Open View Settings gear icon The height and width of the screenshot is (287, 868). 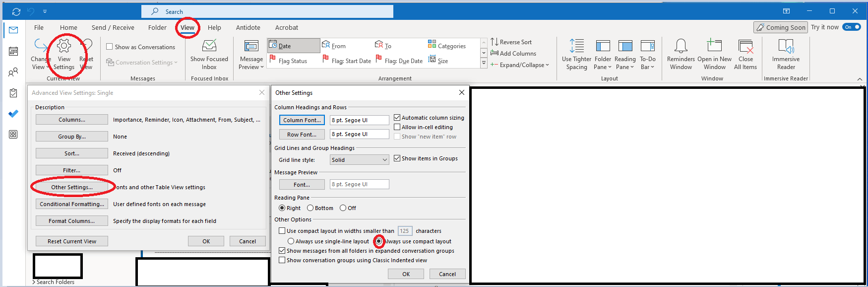tap(64, 46)
